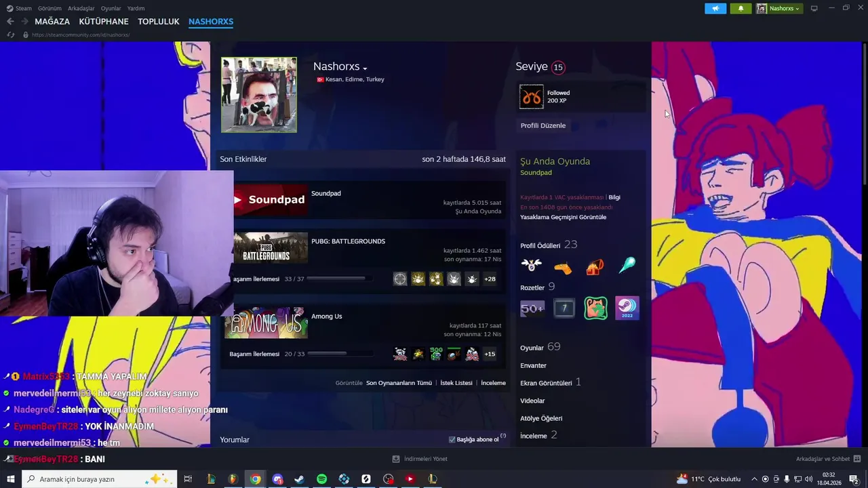The image size is (868, 488).
Task: Click the Profili Düzenle button
Action: click(543, 125)
